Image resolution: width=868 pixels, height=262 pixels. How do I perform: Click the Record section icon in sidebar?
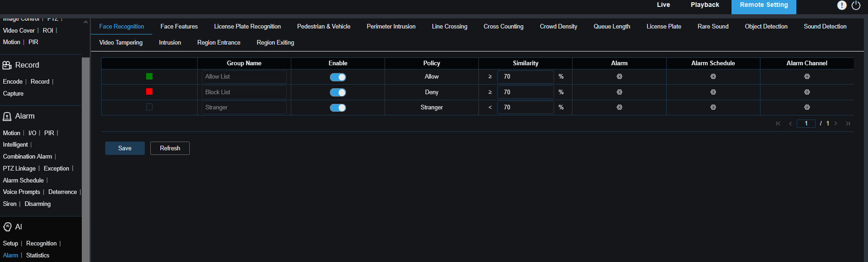(x=7, y=65)
